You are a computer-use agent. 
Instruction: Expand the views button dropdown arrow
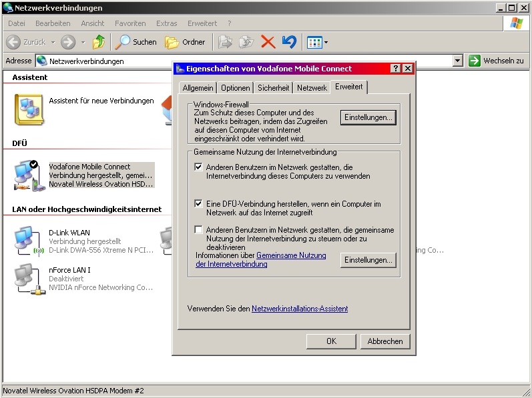click(326, 43)
